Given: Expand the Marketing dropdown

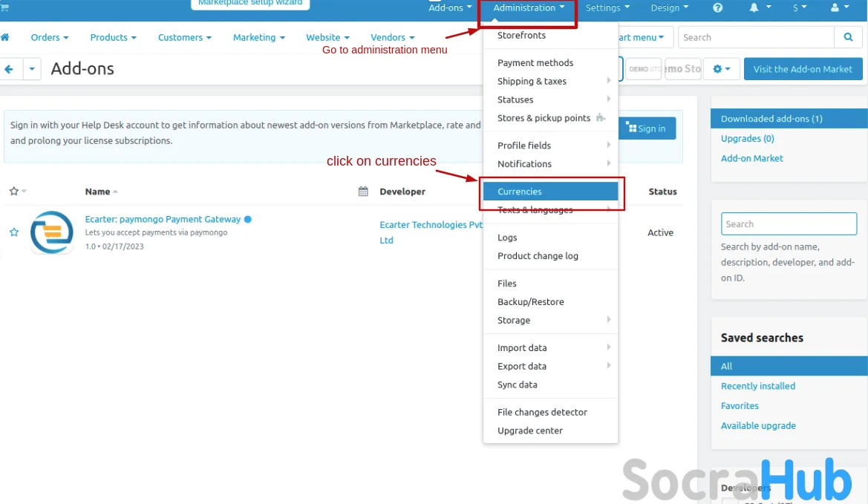Looking at the screenshot, I should point(258,37).
